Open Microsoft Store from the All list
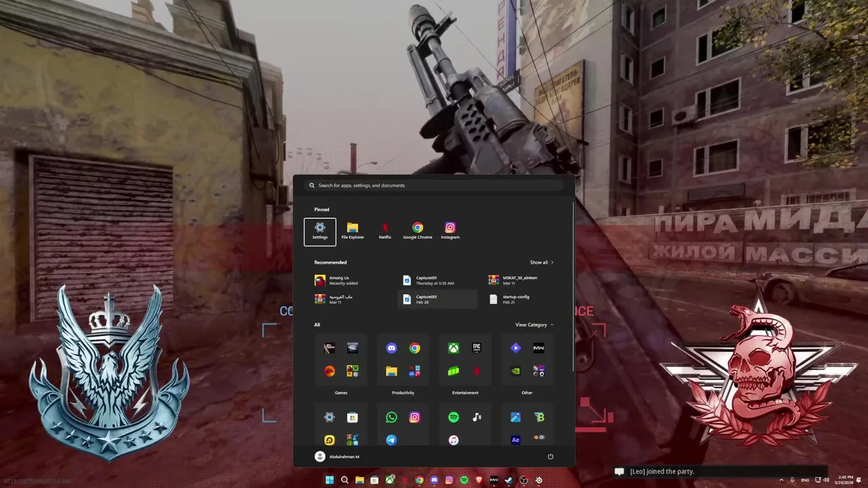This screenshot has height=488, width=868. pyautogui.click(x=352, y=418)
